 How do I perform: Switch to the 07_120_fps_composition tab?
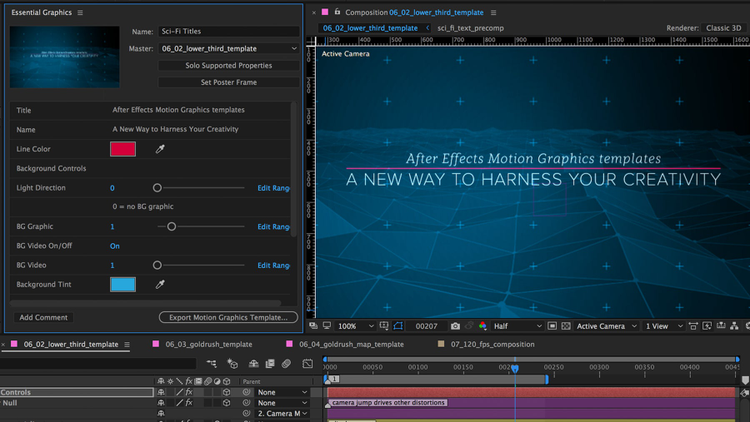click(492, 344)
